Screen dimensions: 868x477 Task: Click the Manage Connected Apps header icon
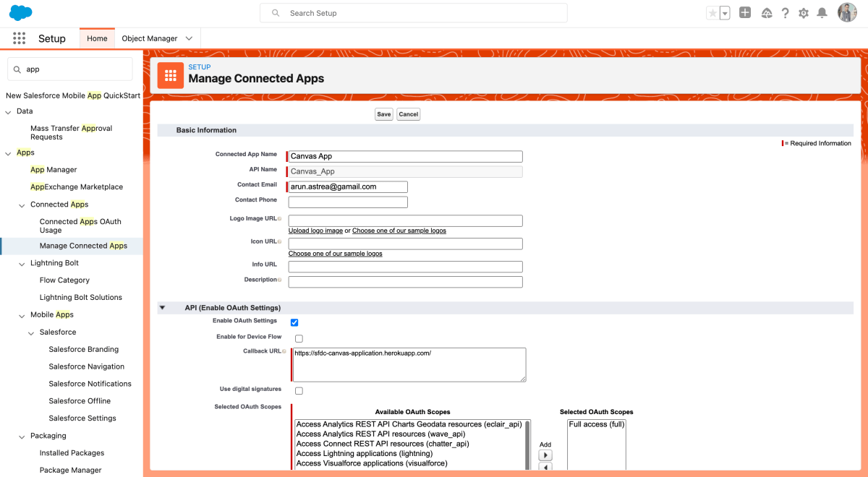171,75
